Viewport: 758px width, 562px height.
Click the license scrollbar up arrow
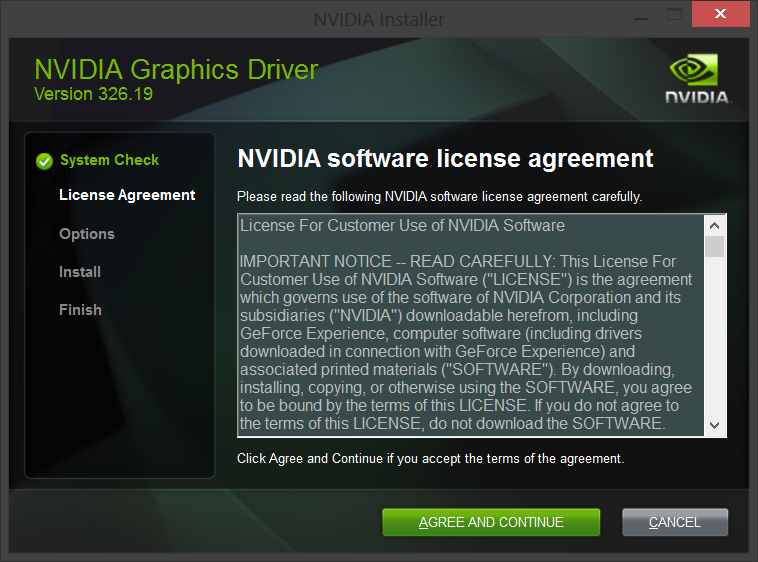[x=714, y=226]
